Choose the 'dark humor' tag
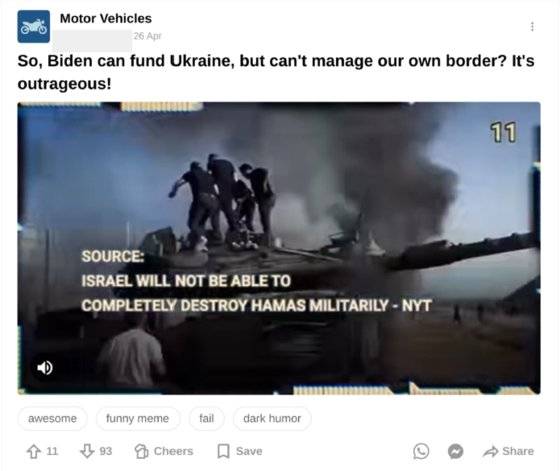560x471 pixels. (272, 418)
